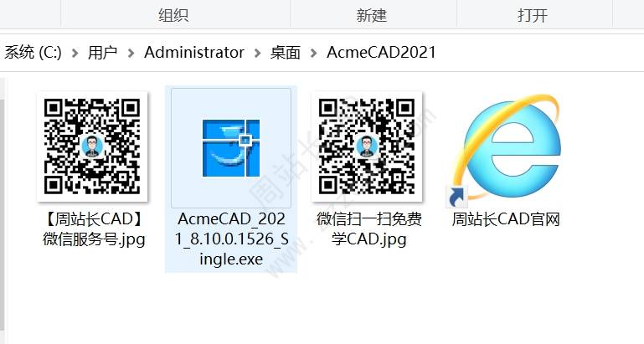
Task: Go to 用户 folder in the breadcrumb
Action: click(x=102, y=53)
